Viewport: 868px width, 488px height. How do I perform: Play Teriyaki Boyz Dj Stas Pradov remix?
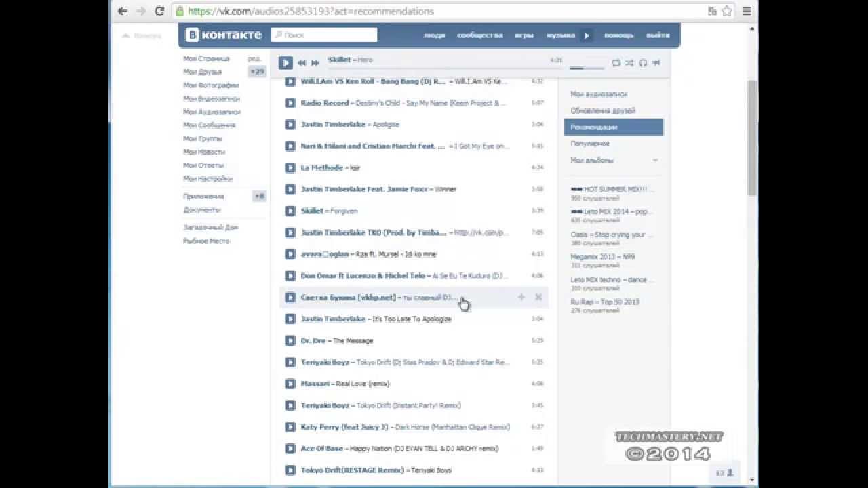[x=290, y=362]
